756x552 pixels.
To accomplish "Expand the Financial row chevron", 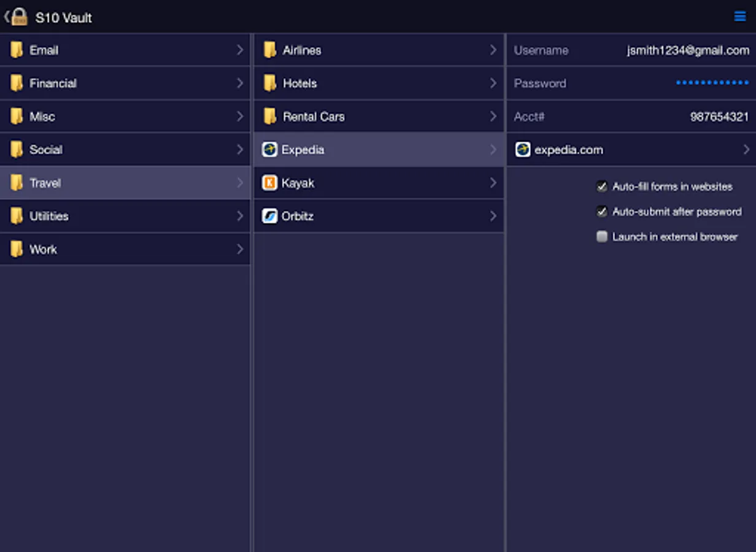I will click(x=240, y=83).
